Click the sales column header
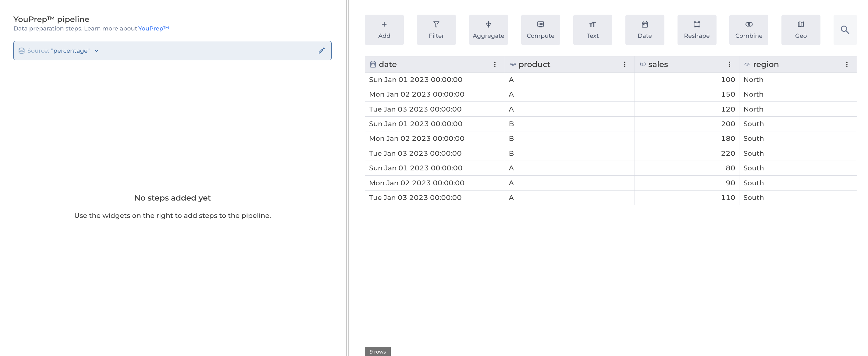 pyautogui.click(x=658, y=64)
